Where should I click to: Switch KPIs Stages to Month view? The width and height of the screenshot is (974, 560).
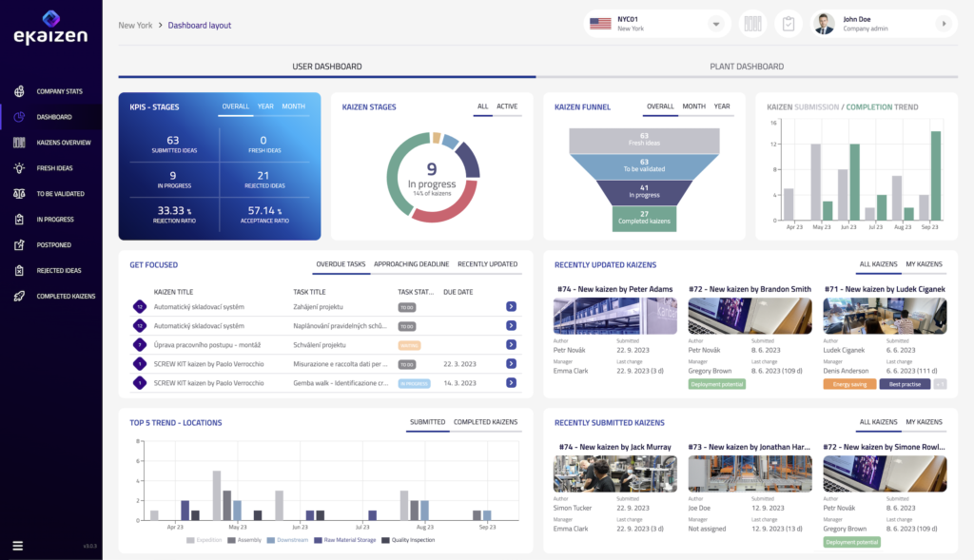[293, 106]
